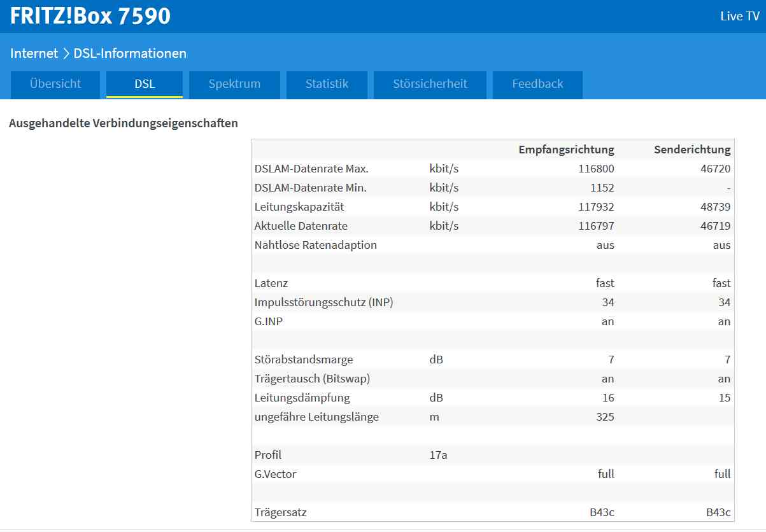Select the Leitungskapazität row label
Viewport: 766px width, 532px height.
[x=299, y=207]
